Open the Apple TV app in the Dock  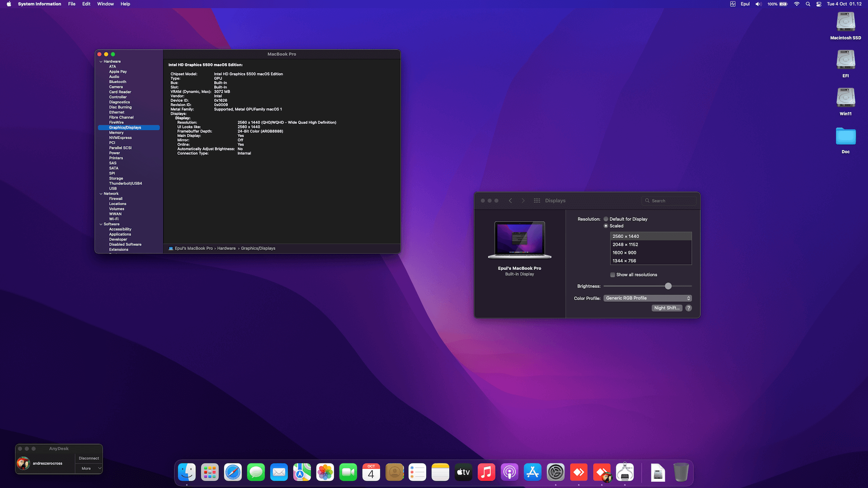point(463,472)
